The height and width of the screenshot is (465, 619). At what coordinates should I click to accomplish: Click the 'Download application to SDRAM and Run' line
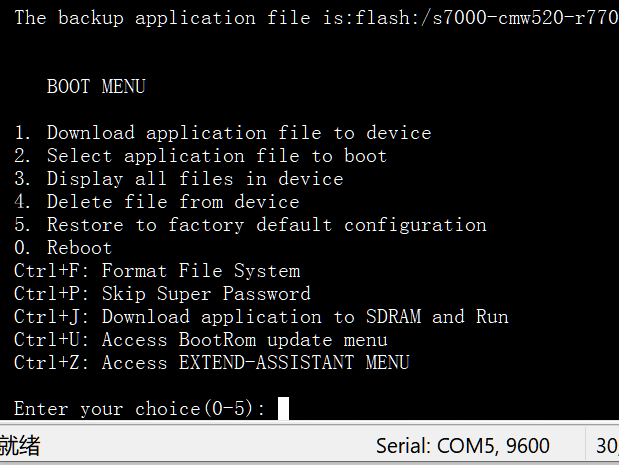[305, 317]
